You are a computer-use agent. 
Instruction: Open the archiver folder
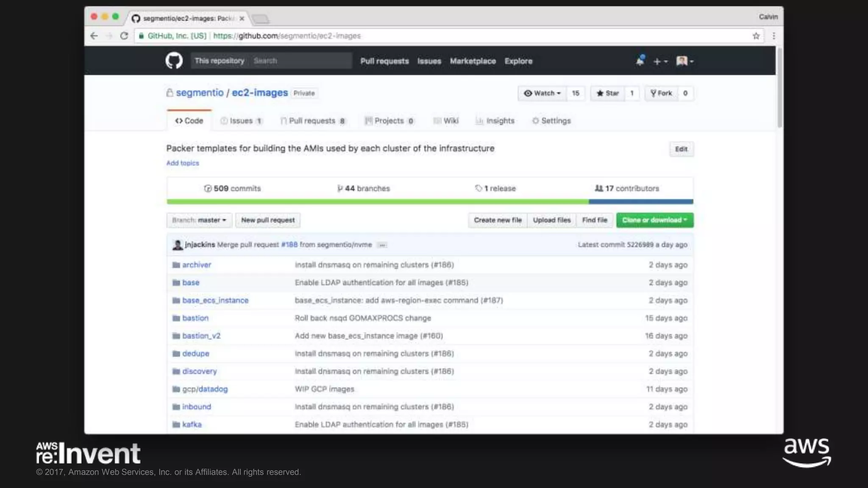click(196, 265)
